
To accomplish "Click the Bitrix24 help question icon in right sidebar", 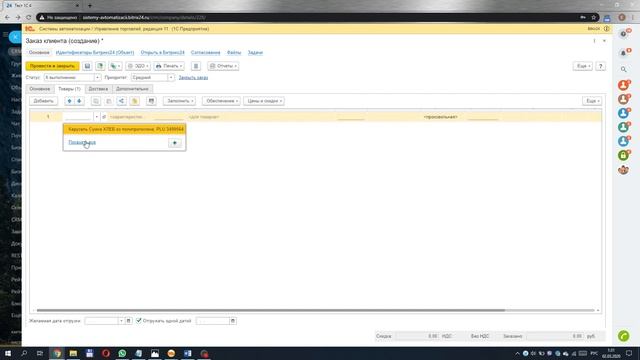I will [623, 34].
